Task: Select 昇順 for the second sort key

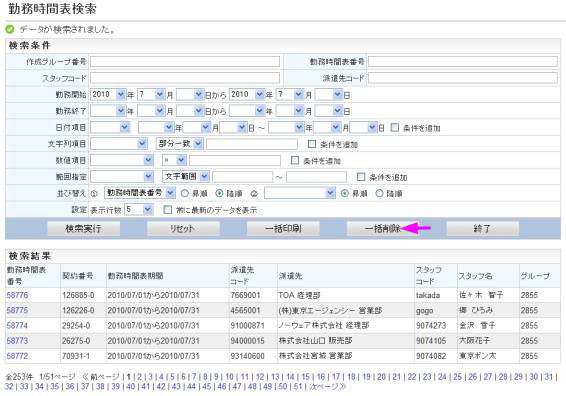Action: [x=345, y=193]
